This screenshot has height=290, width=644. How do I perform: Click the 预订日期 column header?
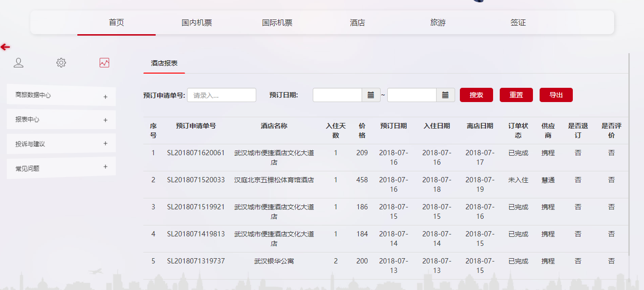tap(393, 126)
